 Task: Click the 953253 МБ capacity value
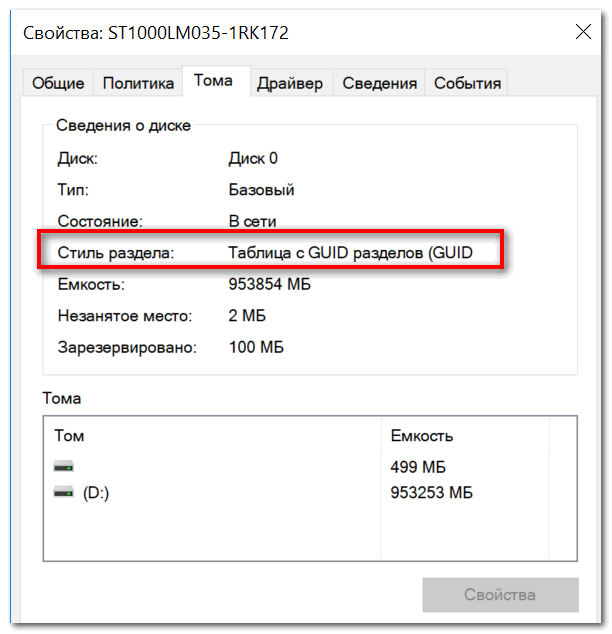click(x=431, y=493)
